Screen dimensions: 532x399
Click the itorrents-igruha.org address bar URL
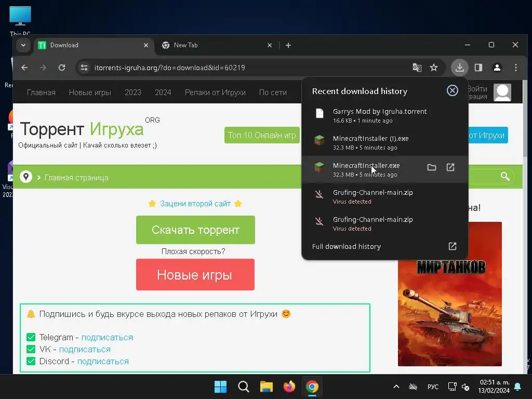point(170,68)
